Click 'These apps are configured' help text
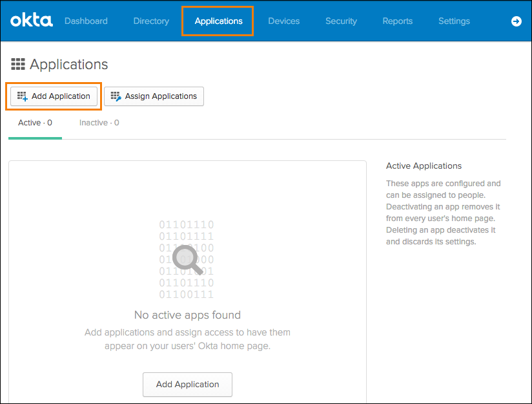Screen dimensions: 532x404 click(443, 213)
